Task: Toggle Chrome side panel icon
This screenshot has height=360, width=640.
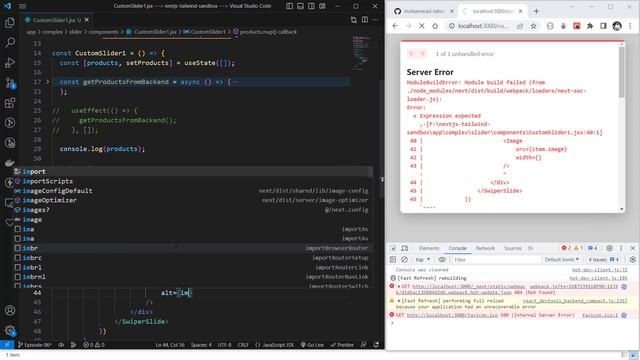Action: (x=603, y=26)
